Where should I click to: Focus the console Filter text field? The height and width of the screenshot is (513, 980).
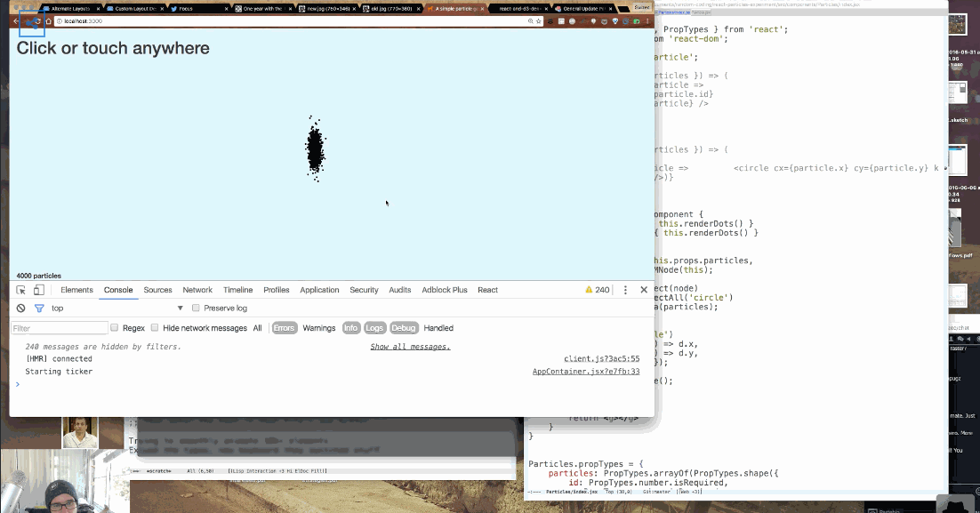(60, 328)
